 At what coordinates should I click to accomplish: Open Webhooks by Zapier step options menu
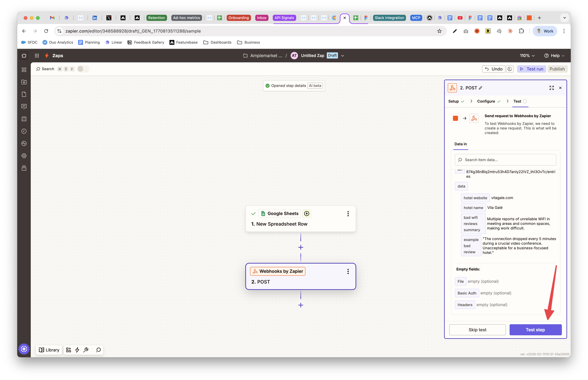[x=348, y=271]
